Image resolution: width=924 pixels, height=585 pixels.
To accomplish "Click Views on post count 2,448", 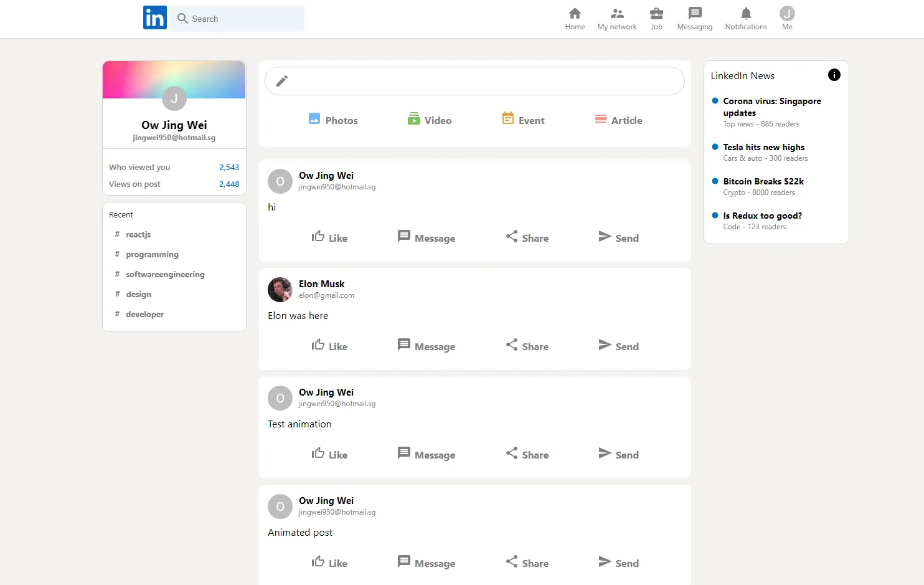I will [x=229, y=184].
